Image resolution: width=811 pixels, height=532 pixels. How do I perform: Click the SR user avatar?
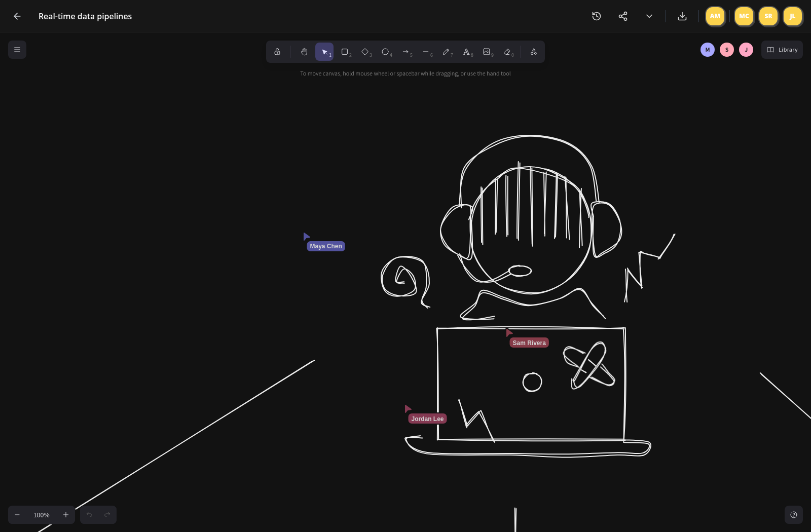pos(768,16)
